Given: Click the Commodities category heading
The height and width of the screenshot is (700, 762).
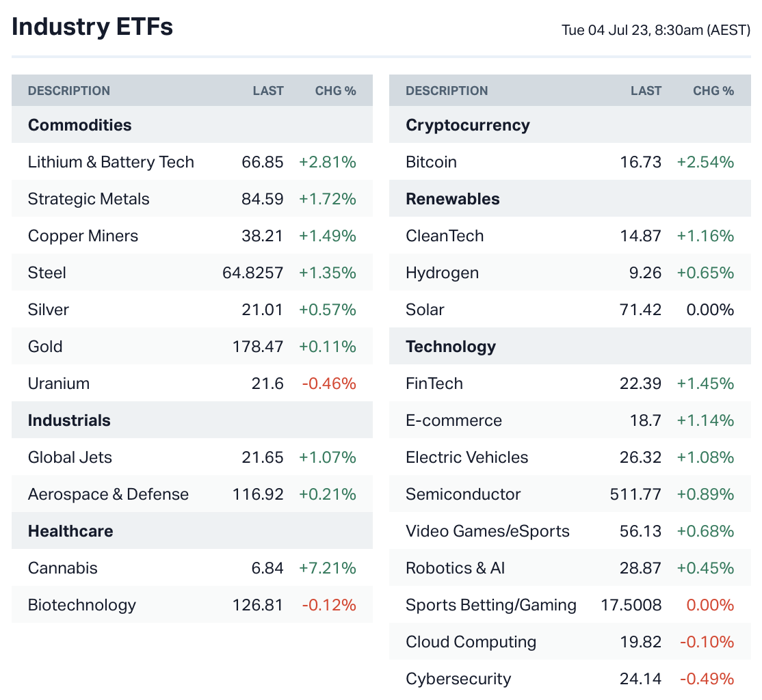Looking at the screenshot, I should coord(79,125).
